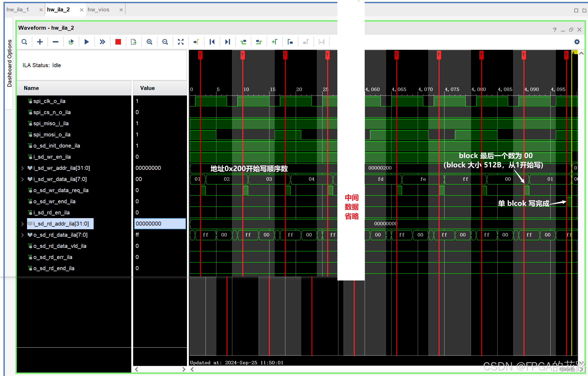The width and height of the screenshot is (588, 376).
Task: Click the Zoom Fit icon
Action: tap(181, 42)
